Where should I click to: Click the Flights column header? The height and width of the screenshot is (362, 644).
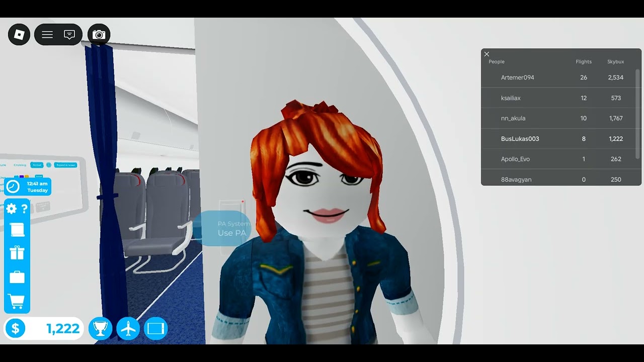click(584, 62)
